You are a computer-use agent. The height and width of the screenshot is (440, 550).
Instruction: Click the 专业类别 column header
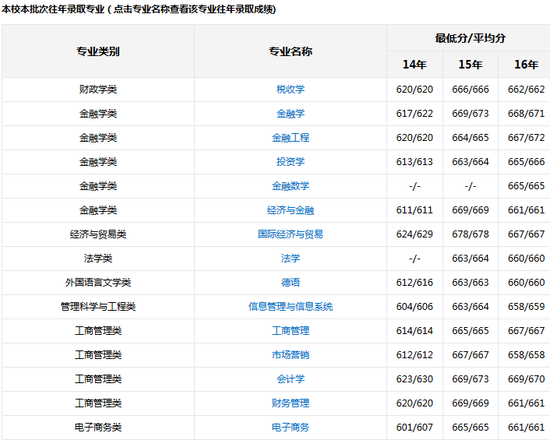[98, 52]
